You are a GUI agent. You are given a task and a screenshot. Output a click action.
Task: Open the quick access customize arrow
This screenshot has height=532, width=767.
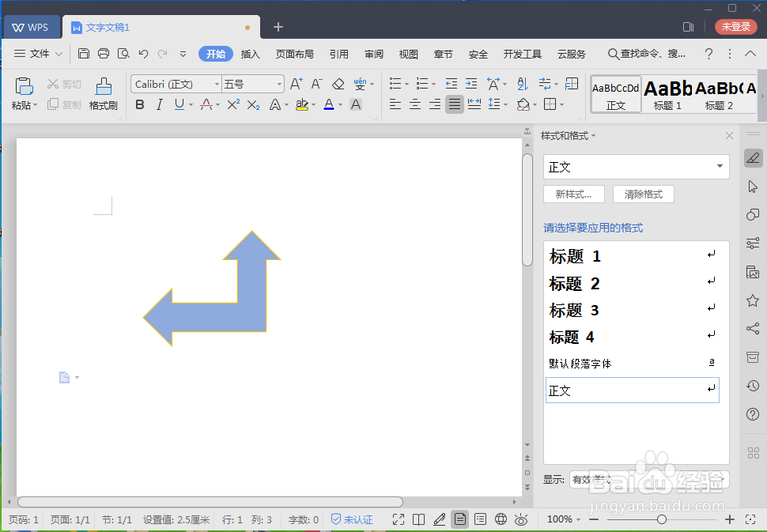tap(183, 54)
